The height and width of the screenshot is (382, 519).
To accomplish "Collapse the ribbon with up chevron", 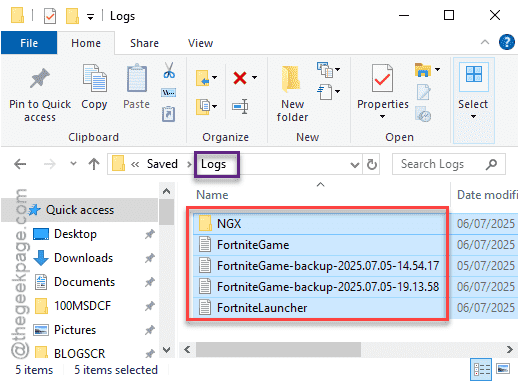I will (x=485, y=42).
